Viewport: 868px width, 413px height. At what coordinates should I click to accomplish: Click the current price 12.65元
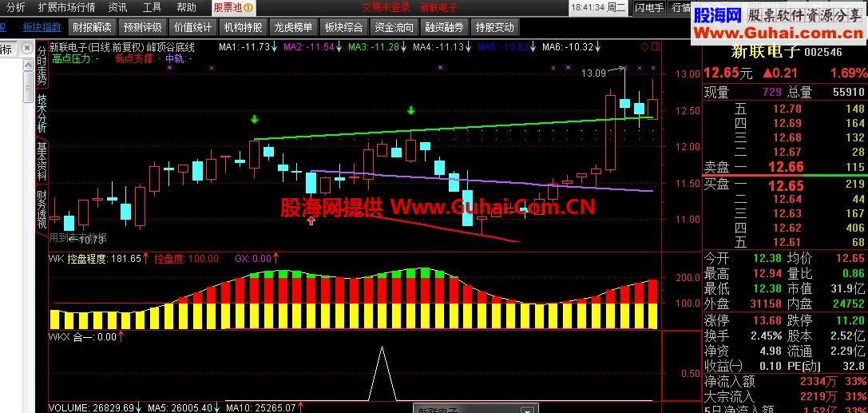point(728,73)
